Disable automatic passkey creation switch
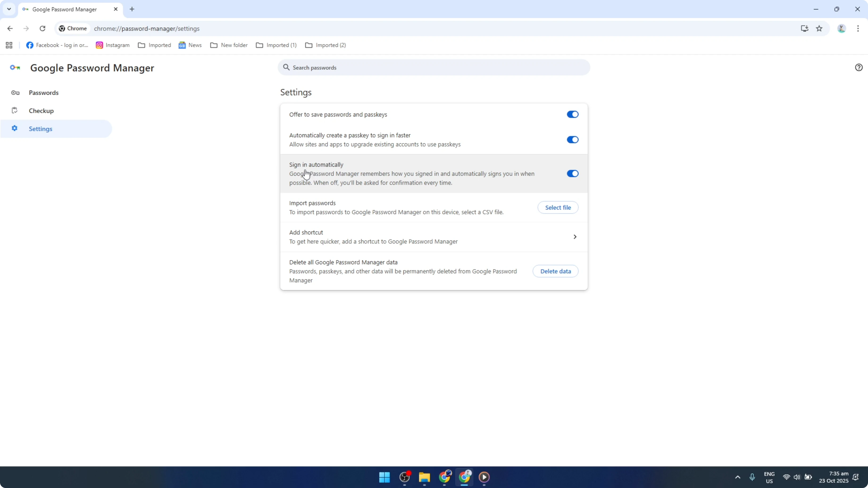Viewport: 868px width, 488px height. (572, 140)
